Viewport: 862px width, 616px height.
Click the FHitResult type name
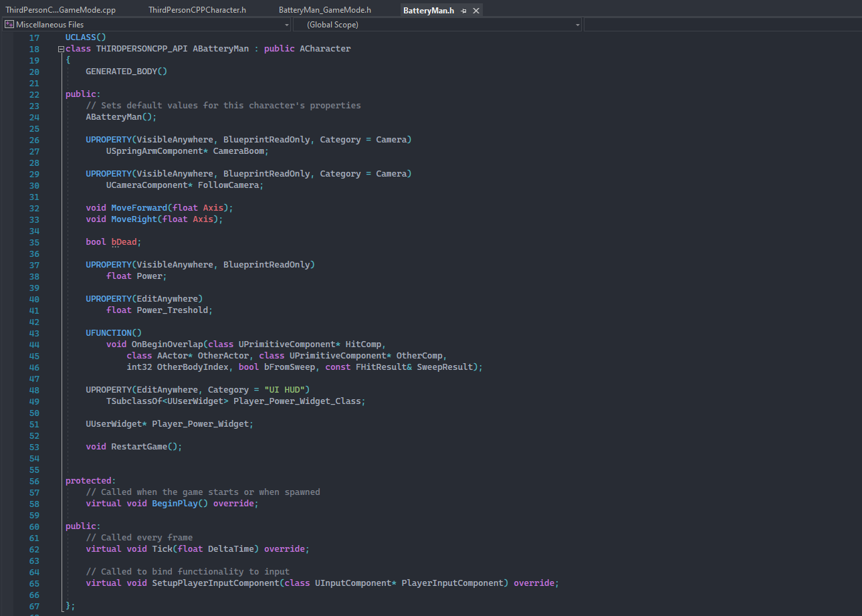(x=381, y=367)
